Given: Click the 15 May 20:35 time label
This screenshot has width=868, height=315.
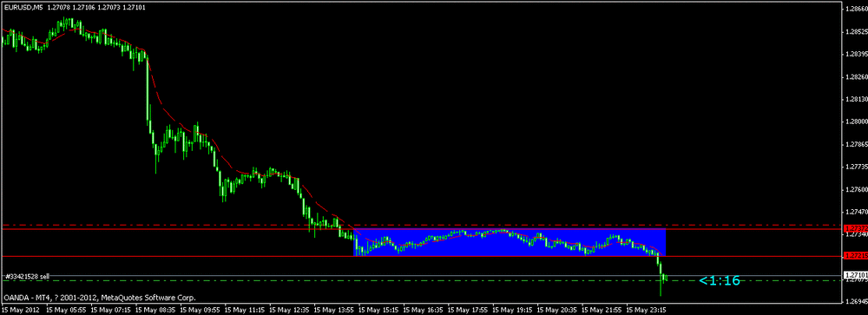Looking at the screenshot, I should pos(556,311).
